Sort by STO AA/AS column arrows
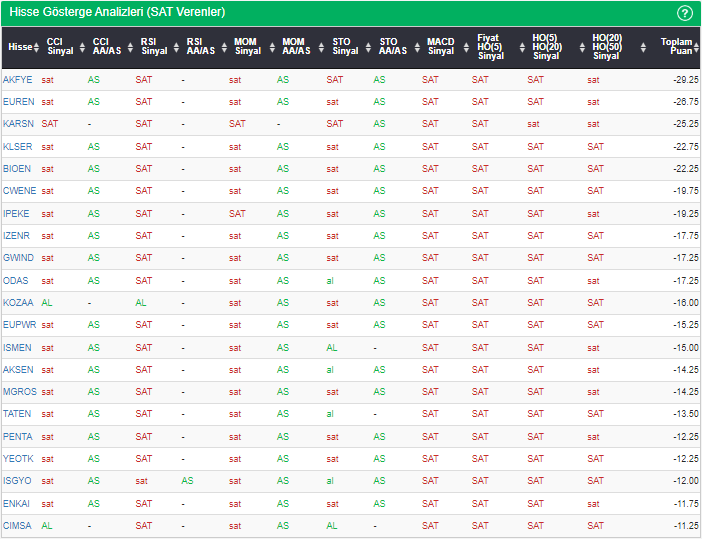Screen dimensions: 702x539 417,47
